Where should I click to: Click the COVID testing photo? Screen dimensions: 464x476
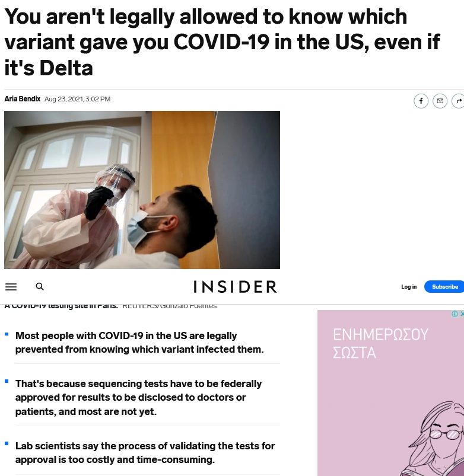coord(142,190)
